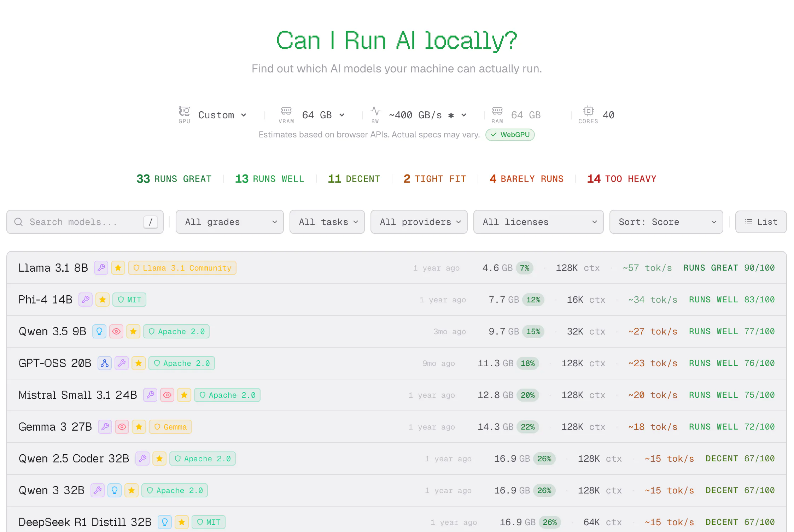Click the wrench icon on Gemma 3 27B
Screen dimensions: 794x532
click(x=105, y=427)
